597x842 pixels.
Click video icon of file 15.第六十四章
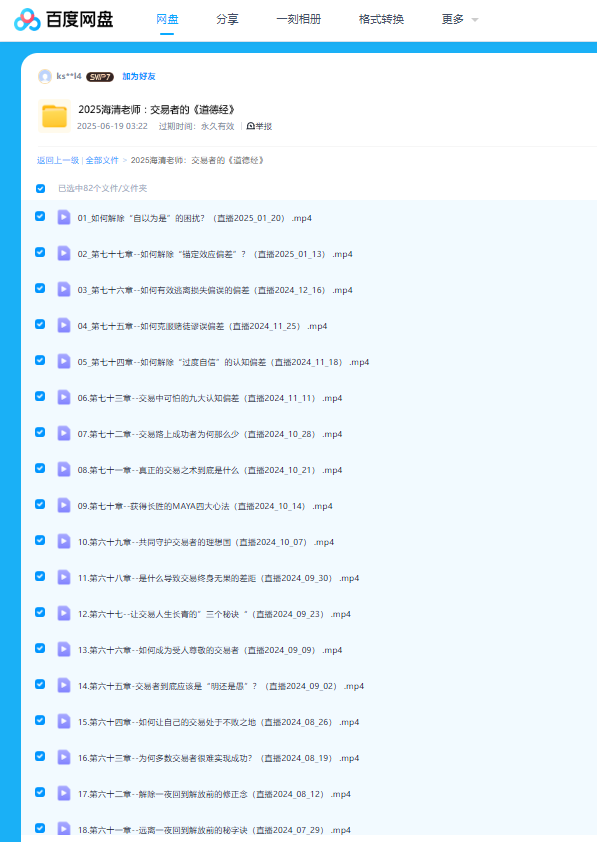pos(64,721)
